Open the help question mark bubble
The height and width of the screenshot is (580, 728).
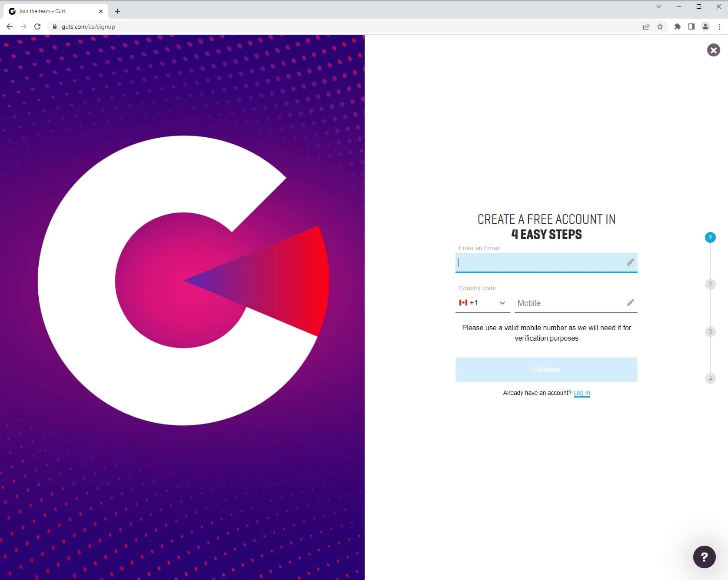tap(704, 557)
